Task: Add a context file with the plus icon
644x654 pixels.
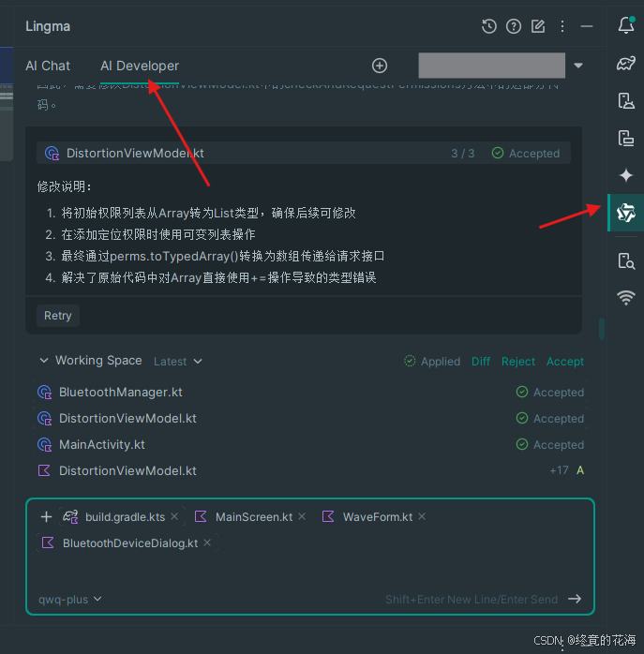Action: pyautogui.click(x=46, y=517)
